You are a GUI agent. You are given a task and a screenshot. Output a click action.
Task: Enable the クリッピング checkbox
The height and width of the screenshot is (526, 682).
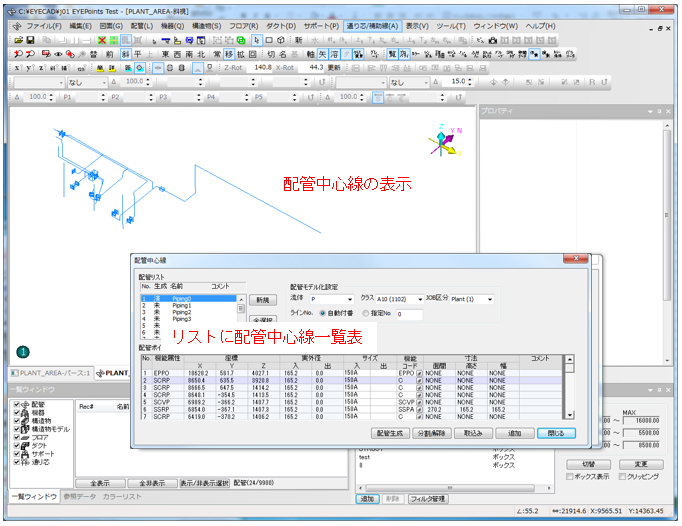pyautogui.click(x=622, y=477)
